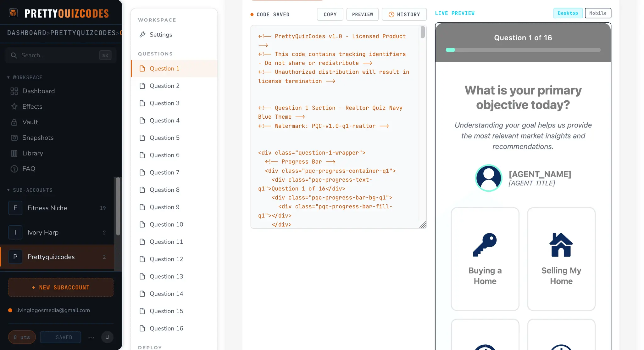The width and height of the screenshot is (644, 350).
Task: Open code HISTORY
Action: coord(404,14)
